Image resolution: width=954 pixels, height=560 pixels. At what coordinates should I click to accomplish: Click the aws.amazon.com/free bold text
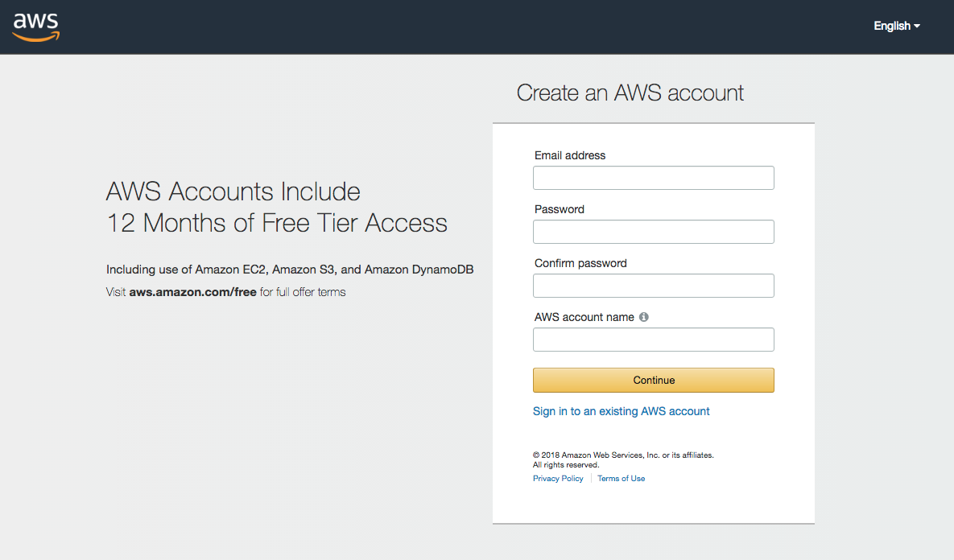(193, 292)
